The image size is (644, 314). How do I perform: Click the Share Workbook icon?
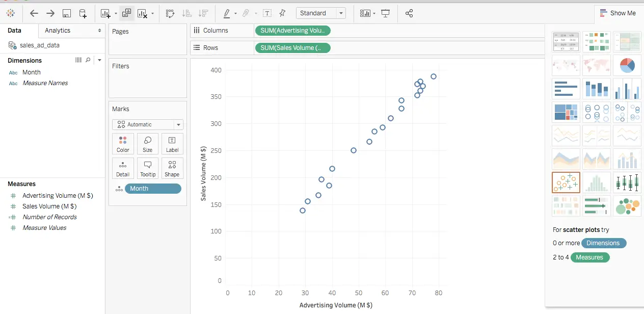[x=409, y=13]
